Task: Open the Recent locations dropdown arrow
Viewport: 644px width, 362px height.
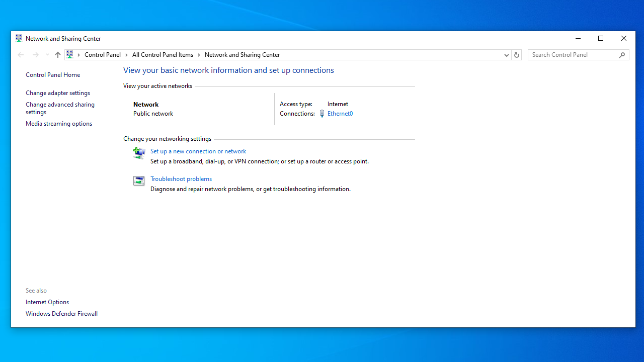Action: [x=47, y=55]
